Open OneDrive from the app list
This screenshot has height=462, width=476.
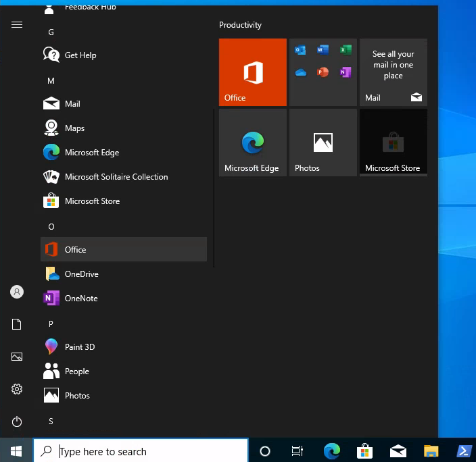click(x=124, y=274)
